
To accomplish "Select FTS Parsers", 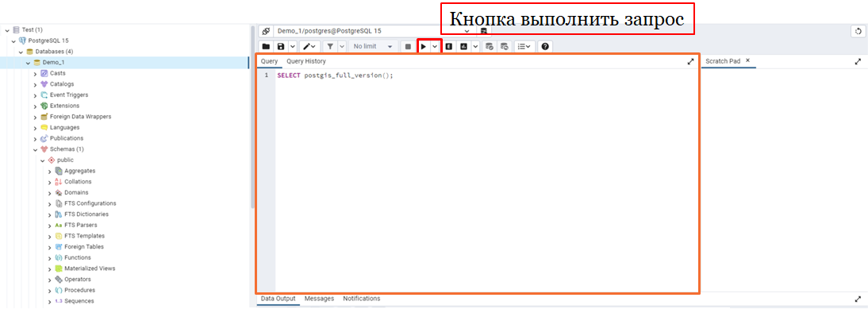I will 80,226.
